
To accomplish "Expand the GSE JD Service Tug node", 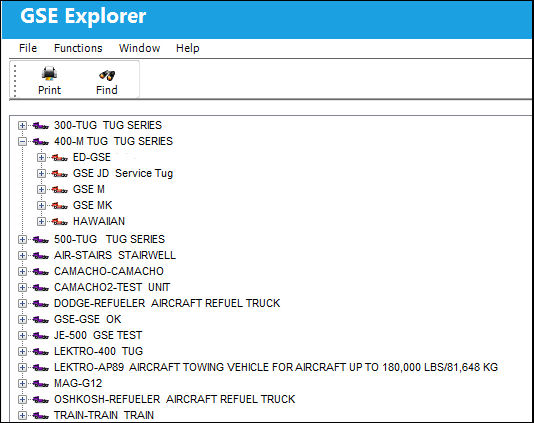I will 41,174.
